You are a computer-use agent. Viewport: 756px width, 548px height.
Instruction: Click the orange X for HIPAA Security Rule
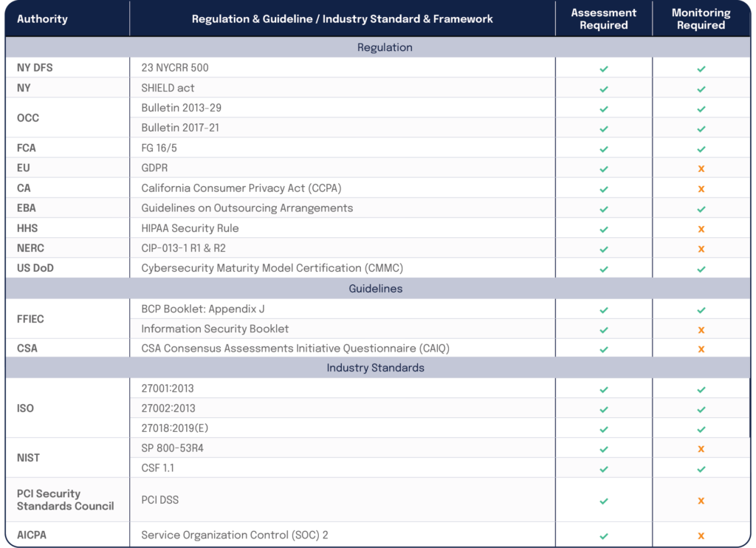point(701,229)
